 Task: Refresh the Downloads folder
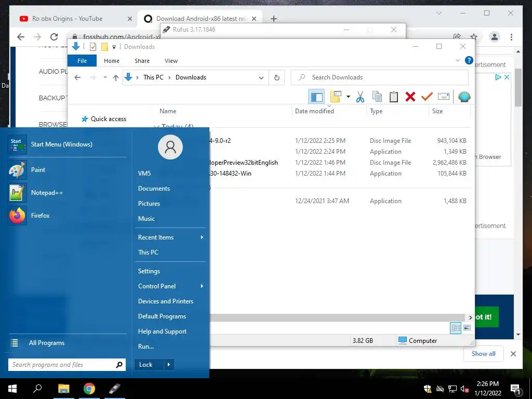[x=276, y=78]
